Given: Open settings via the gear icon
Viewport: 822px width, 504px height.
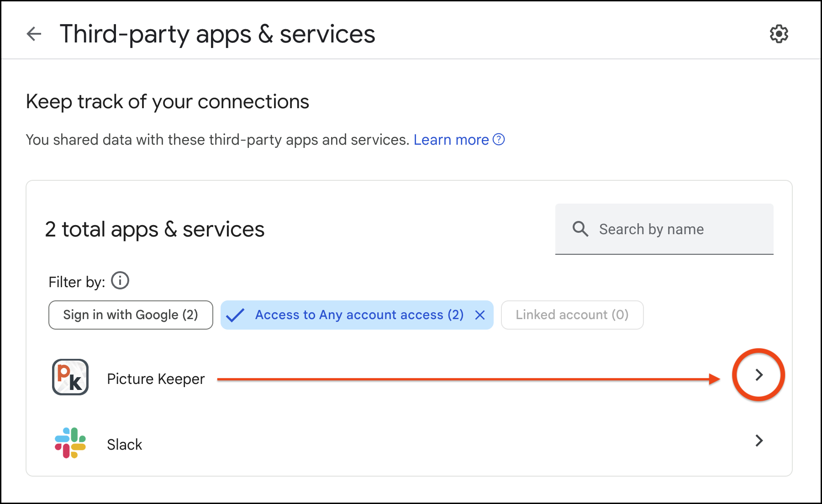Looking at the screenshot, I should click(x=779, y=34).
